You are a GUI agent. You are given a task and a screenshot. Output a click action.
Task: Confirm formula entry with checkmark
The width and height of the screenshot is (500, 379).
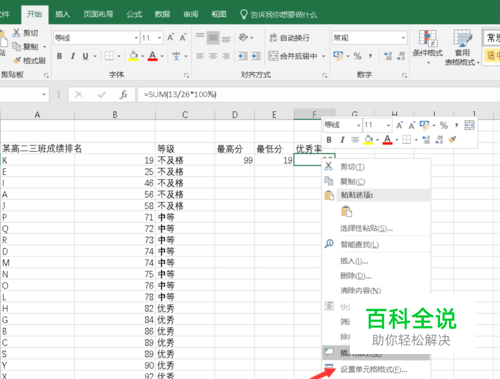[x=101, y=95]
